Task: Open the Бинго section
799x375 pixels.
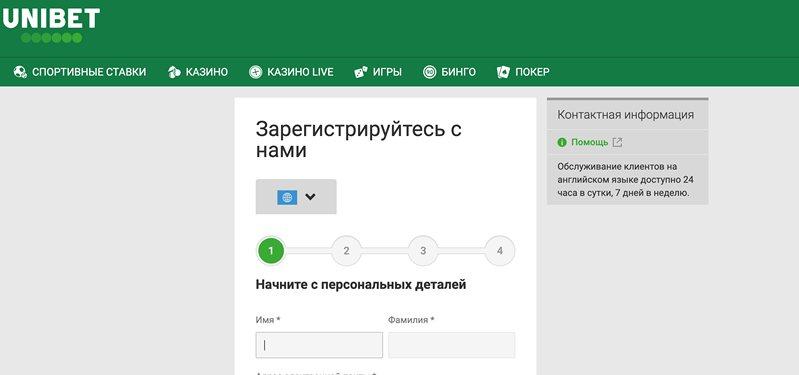Action: pos(459,72)
